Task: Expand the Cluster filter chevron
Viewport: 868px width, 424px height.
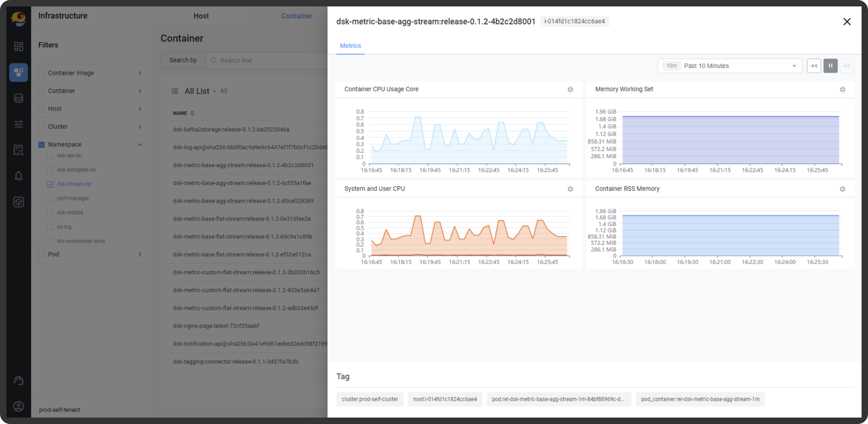Action: point(140,127)
